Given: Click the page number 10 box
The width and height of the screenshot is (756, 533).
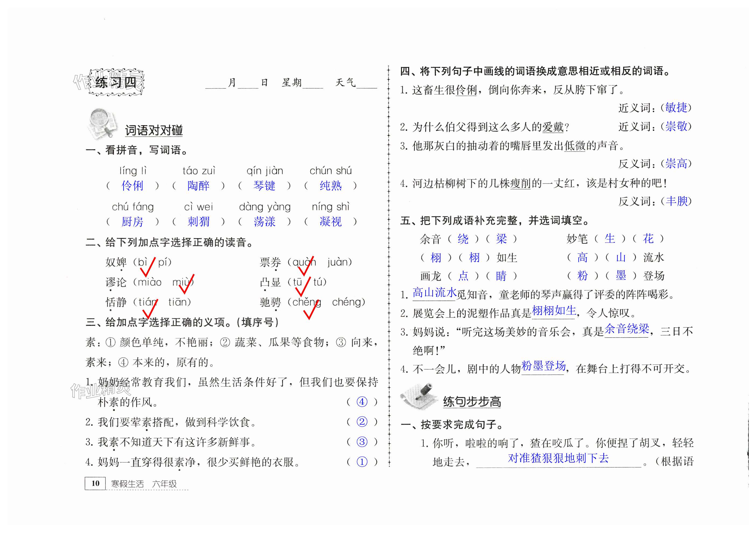Looking at the screenshot, I should tap(95, 483).
